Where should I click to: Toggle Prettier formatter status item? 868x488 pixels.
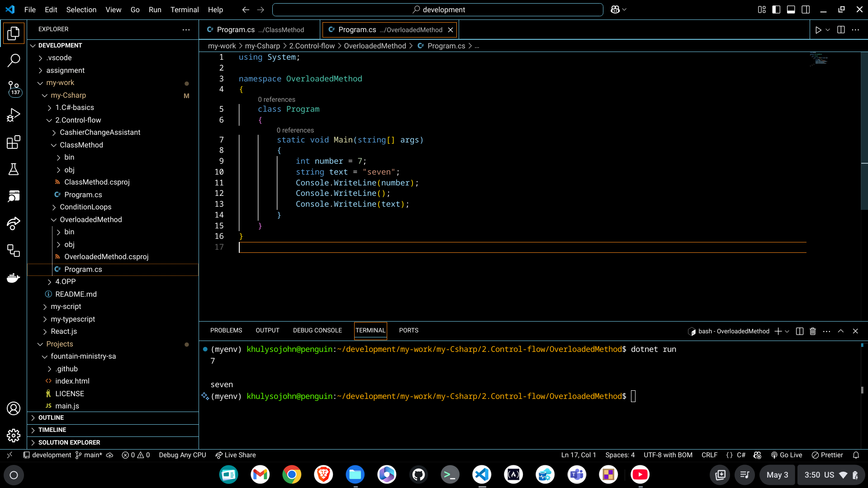827,455
